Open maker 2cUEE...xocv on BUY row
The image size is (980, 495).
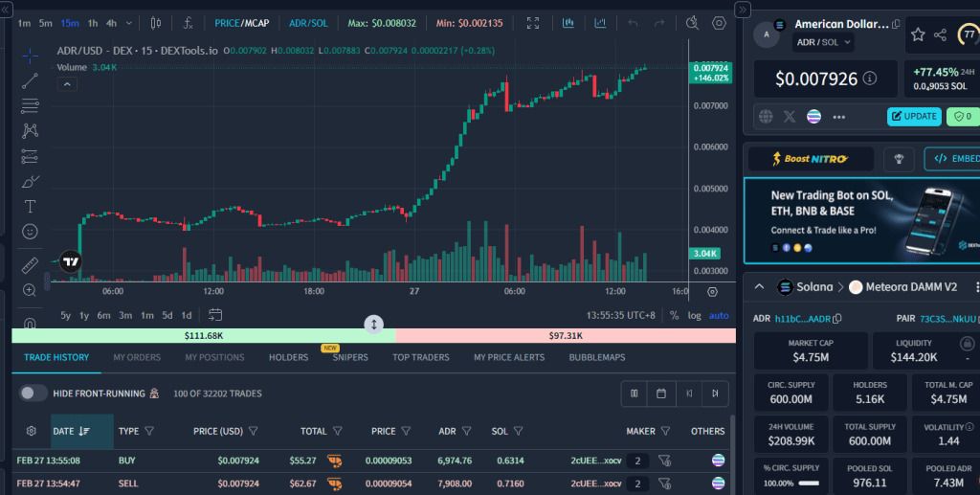coord(595,461)
